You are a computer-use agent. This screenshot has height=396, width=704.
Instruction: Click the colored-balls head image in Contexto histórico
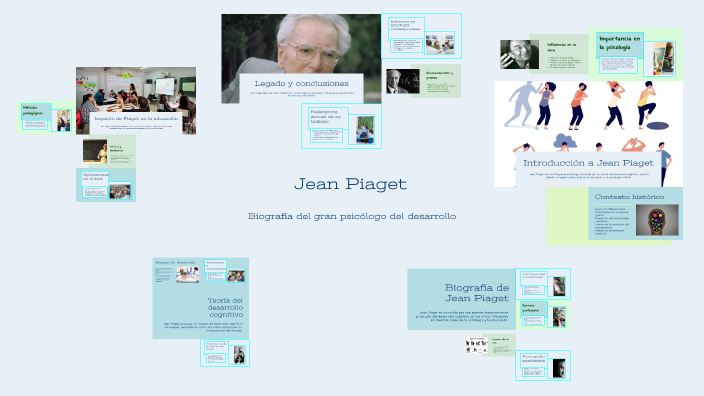coord(657,220)
